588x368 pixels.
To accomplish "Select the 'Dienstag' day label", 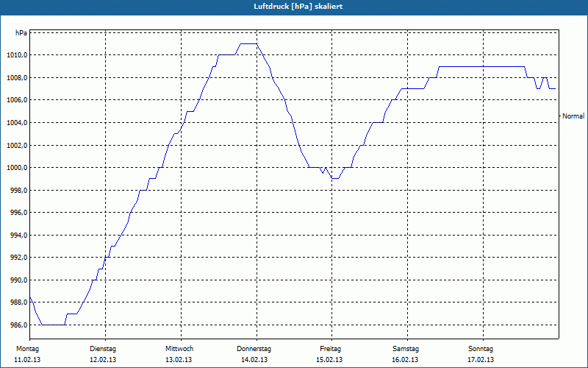I will (x=103, y=349).
